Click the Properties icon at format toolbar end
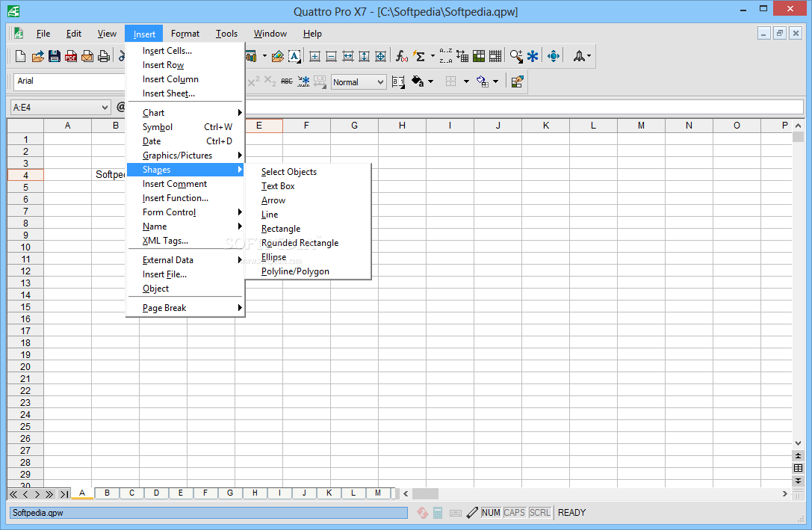812x530 pixels. point(517,81)
